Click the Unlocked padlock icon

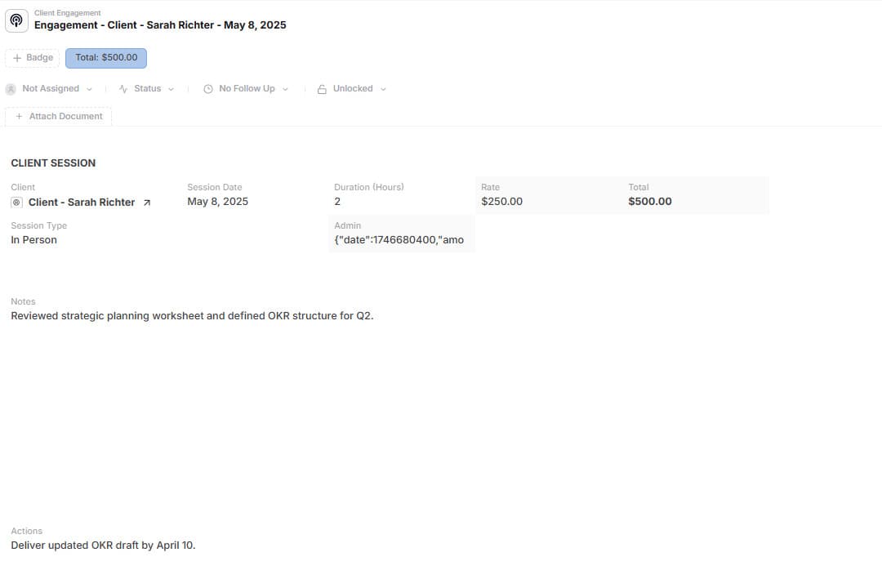(322, 89)
